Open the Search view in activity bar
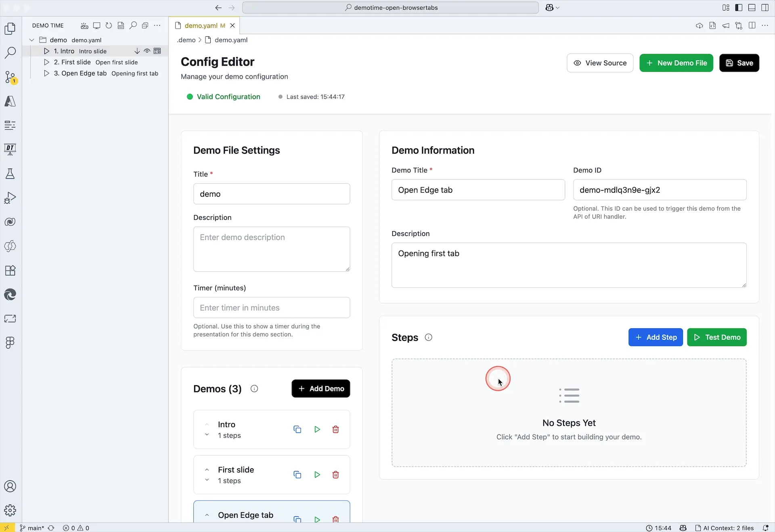The width and height of the screenshot is (775, 532). pyautogui.click(x=10, y=52)
